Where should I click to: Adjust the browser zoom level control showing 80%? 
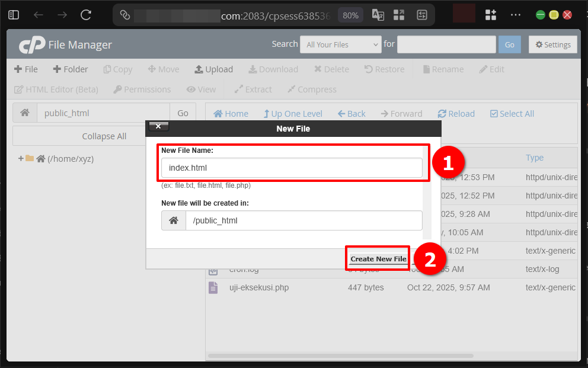click(x=350, y=15)
